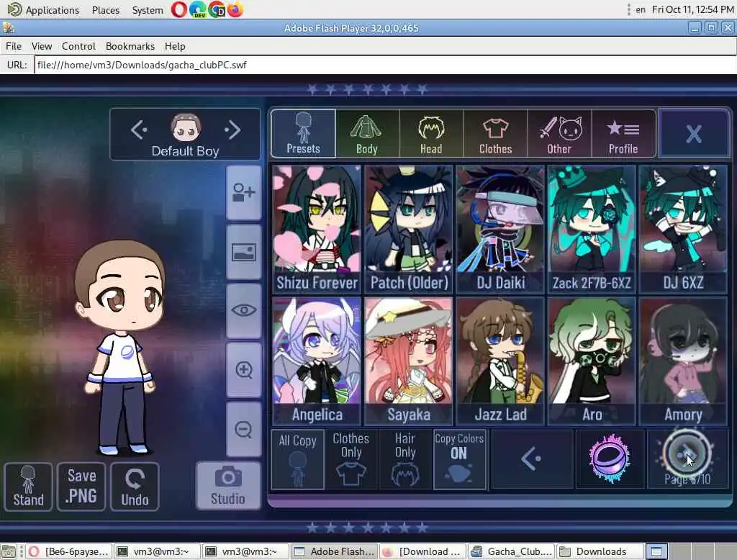
Task: Open the Bookmarks menu
Action: tap(130, 46)
